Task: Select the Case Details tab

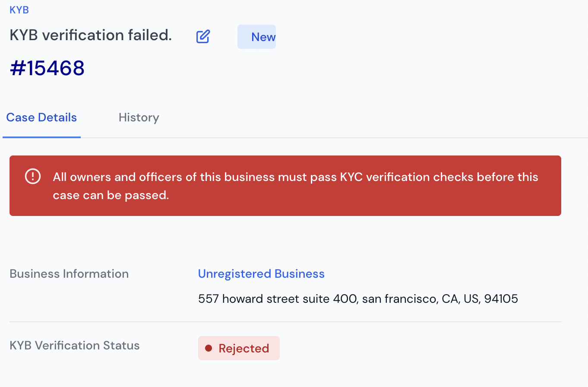Action: [41, 117]
